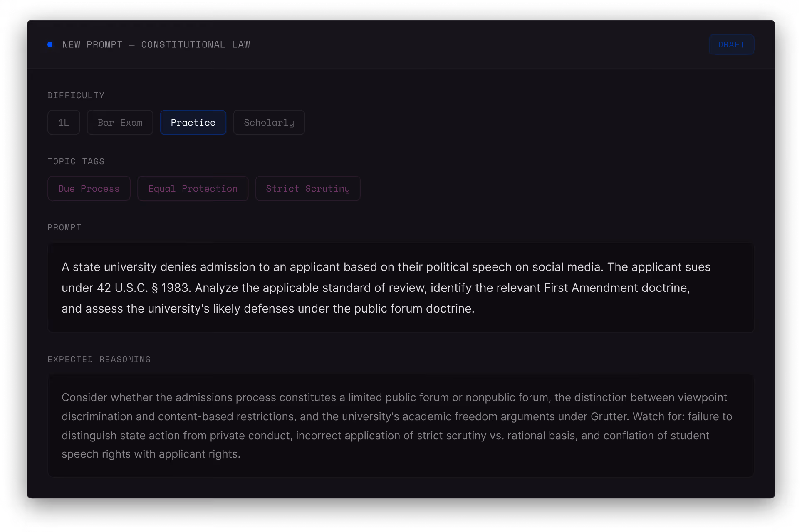Click inside the Prompt text area
Image resolution: width=802 pixels, height=532 pixels.
[x=401, y=288]
